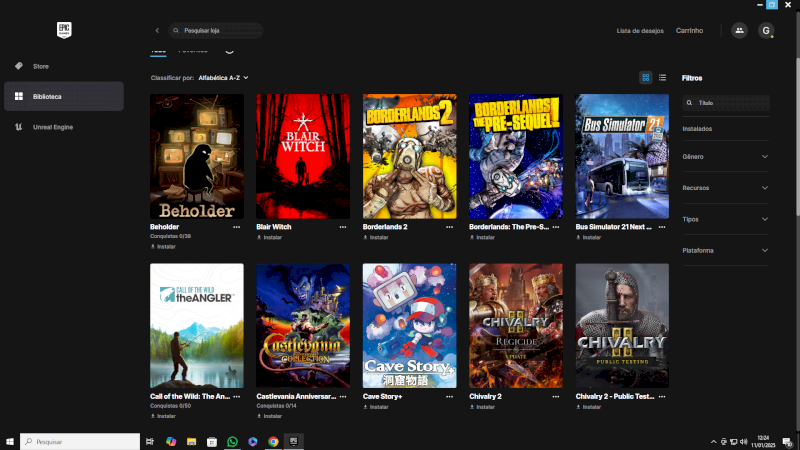This screenshot has width=800, height=450.
Task: Expand the Plataforma filter
Action: [726, 251]
